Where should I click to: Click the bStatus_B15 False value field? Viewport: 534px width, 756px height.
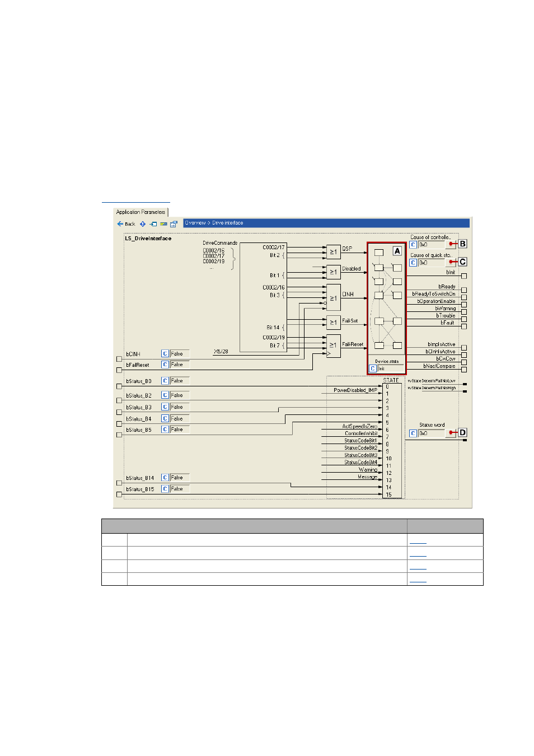click(x=180, y=489)
